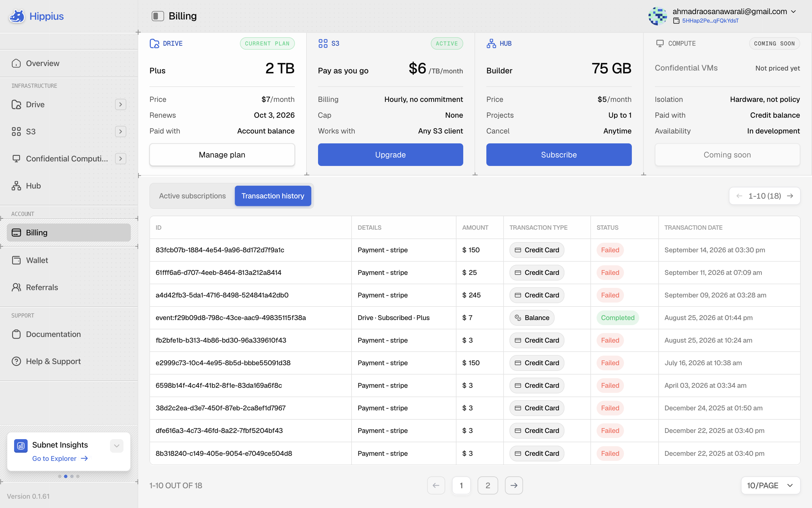
Task: Click the Referrals people icon
Action: [16, 287]
